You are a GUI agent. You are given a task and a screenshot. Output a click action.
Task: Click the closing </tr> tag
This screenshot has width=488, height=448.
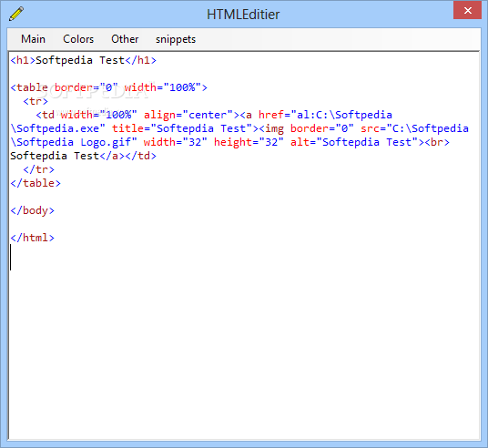[38, 169]
